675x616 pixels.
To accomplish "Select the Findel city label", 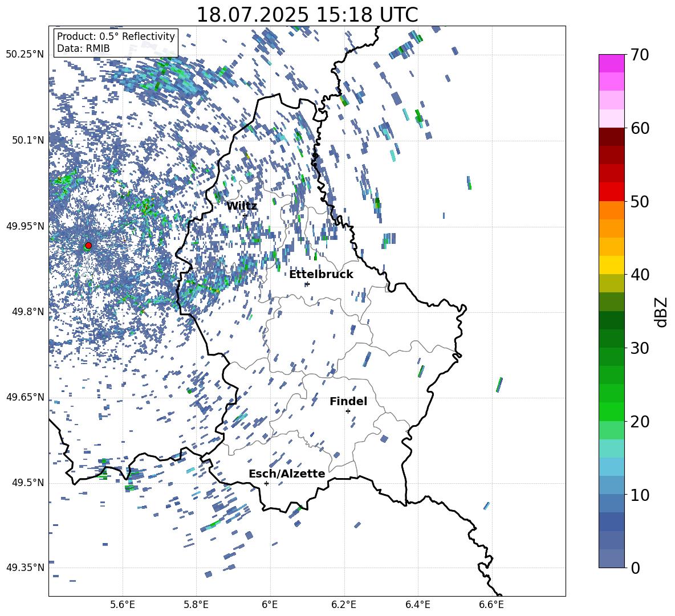I will pyautogui.click(x=348, y=401).
